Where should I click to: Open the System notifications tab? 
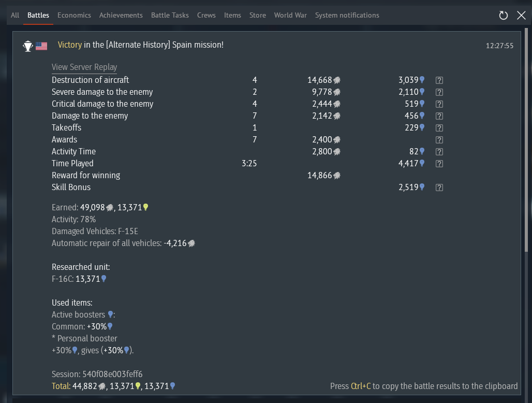(x=347, y=15)
